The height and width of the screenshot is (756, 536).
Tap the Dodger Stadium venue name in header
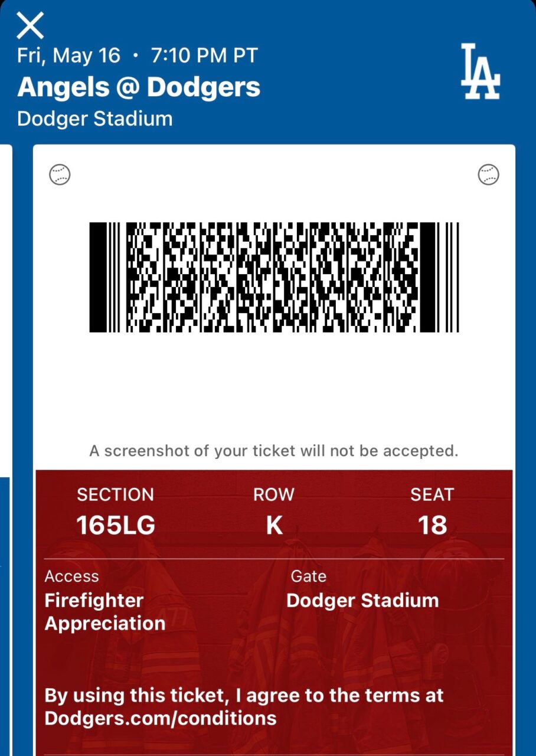tap(95, 119)
